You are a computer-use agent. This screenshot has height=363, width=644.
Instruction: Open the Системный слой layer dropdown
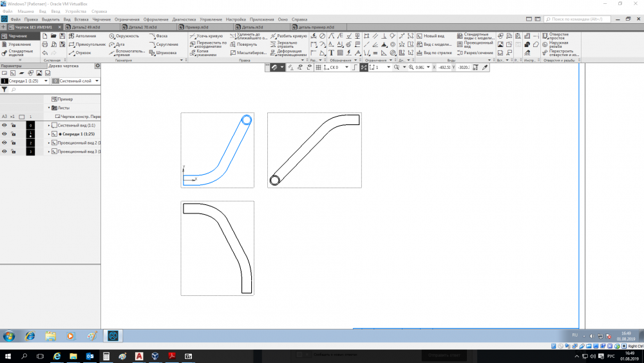(97, 81)
